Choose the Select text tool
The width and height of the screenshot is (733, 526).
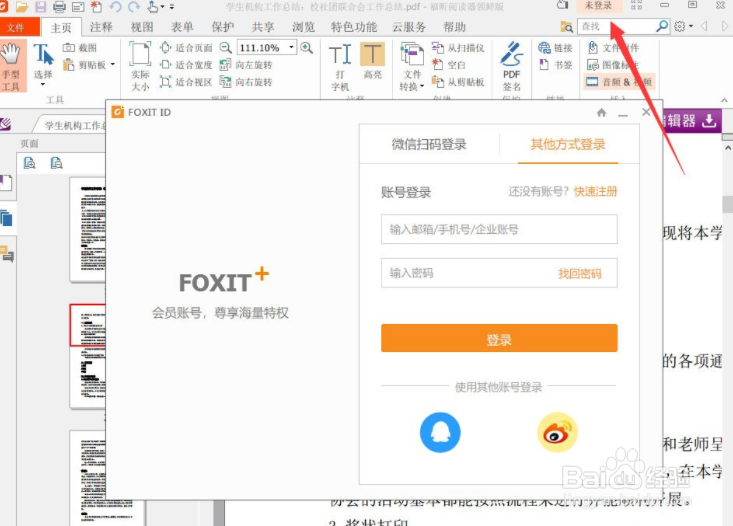coord(43,65)
